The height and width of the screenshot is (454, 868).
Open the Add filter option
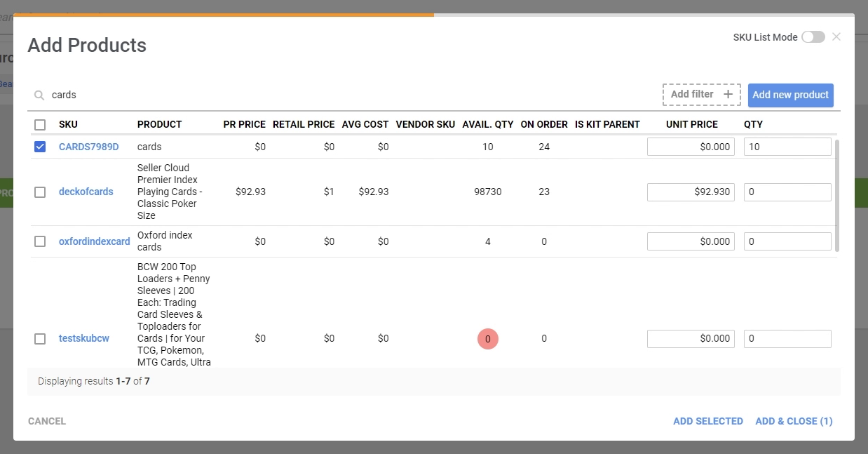click(x=701, y=95)
